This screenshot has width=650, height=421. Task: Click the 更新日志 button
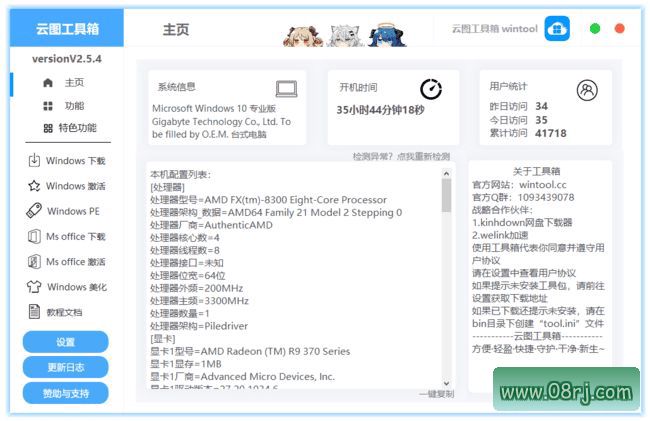[x=65, y=367]
